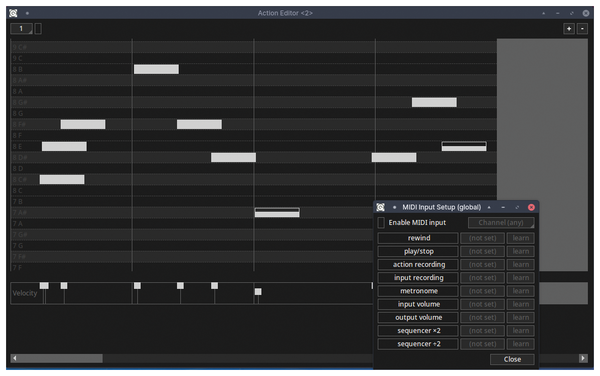This screenshot has height=376, width=600.
Task: Click the velocity handle under the second 8 F# note
Action: (x=180, y=286)
